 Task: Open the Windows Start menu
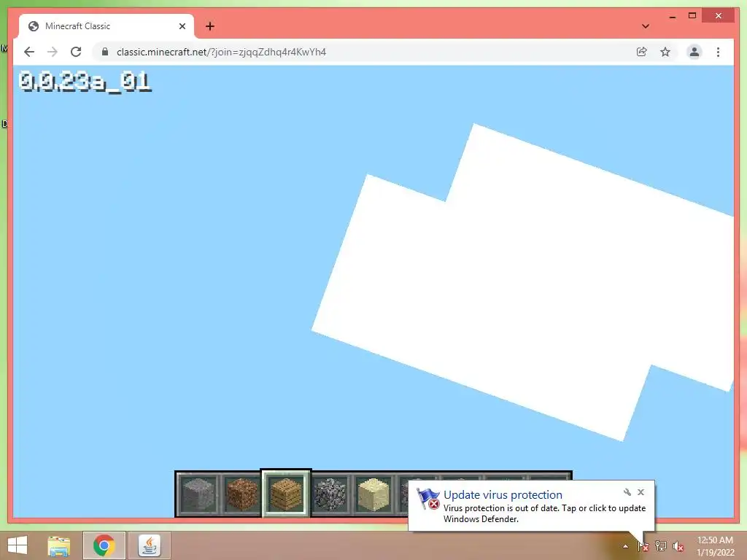pos(18,545)
